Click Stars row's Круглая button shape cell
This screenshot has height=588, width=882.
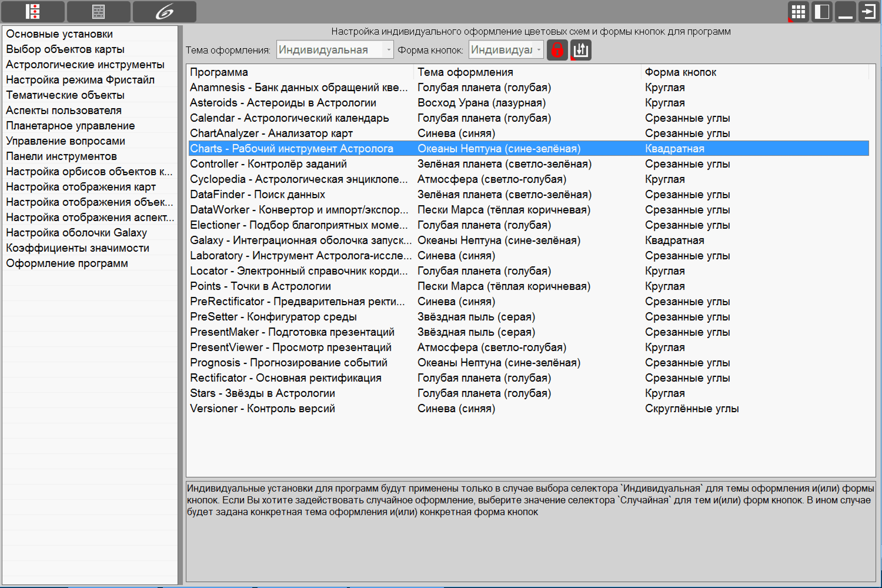point(665,393)
